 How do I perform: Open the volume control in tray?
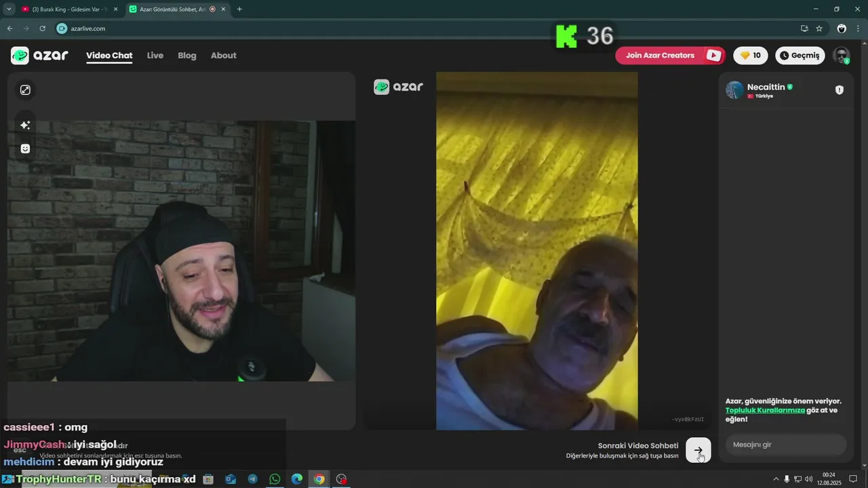(808, 479)
